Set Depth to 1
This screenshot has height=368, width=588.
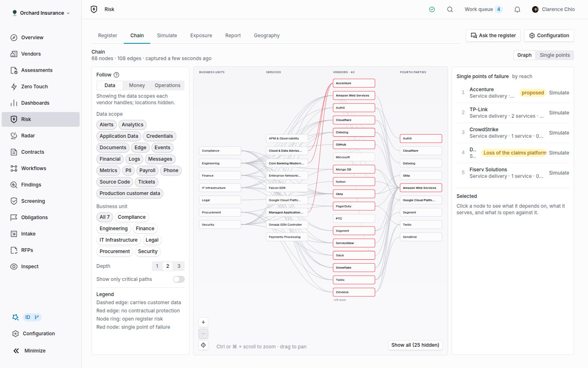(x=157, y=266)
